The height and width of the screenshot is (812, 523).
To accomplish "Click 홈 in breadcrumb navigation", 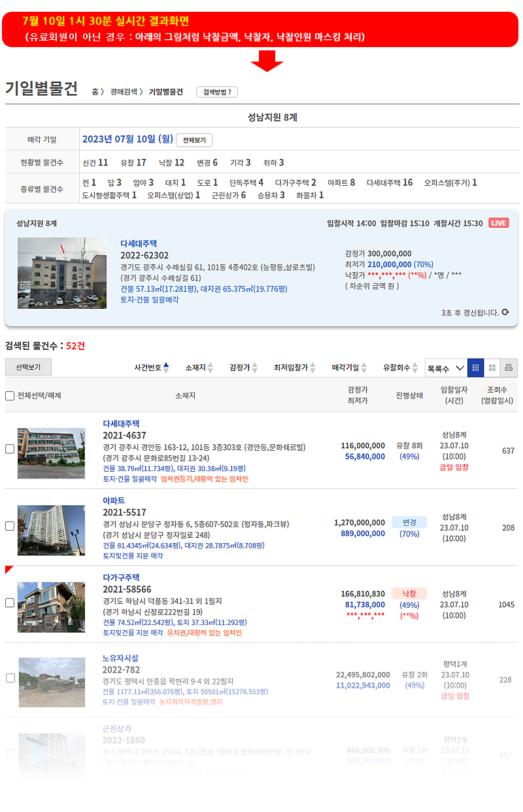I will [95, 92].
